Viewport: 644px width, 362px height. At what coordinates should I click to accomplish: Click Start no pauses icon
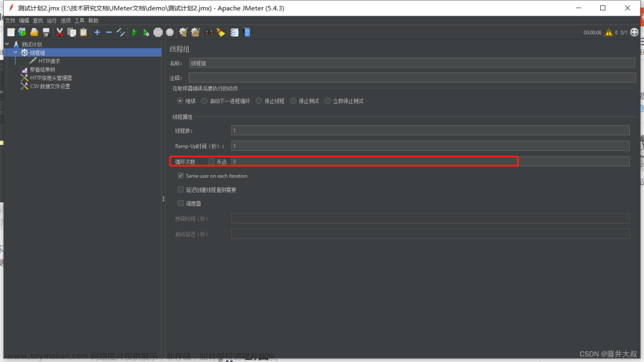click(x=146, y=32)
